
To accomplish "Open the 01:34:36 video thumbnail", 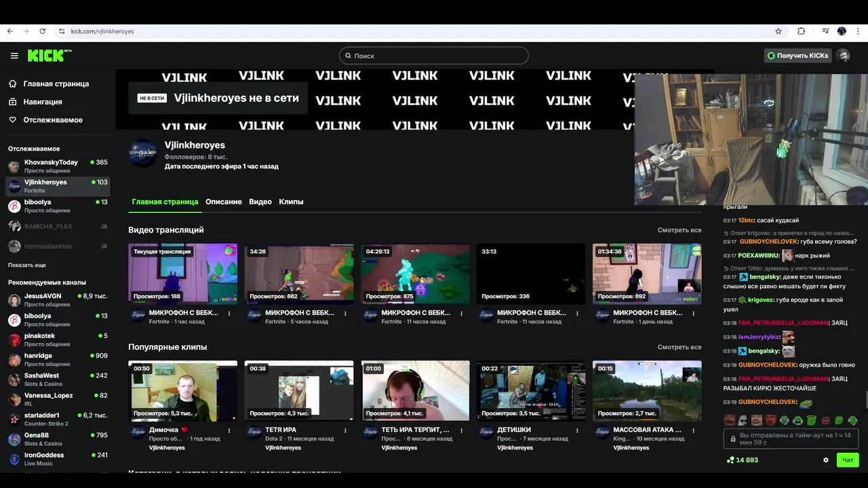I will 647,274.
